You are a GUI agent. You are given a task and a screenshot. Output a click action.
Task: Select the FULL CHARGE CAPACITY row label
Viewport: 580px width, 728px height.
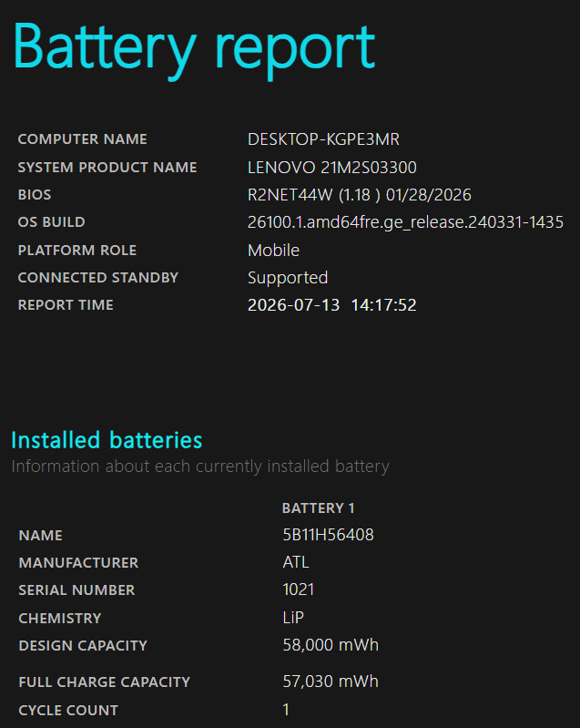pyautogui.click(x=105, y=682)
